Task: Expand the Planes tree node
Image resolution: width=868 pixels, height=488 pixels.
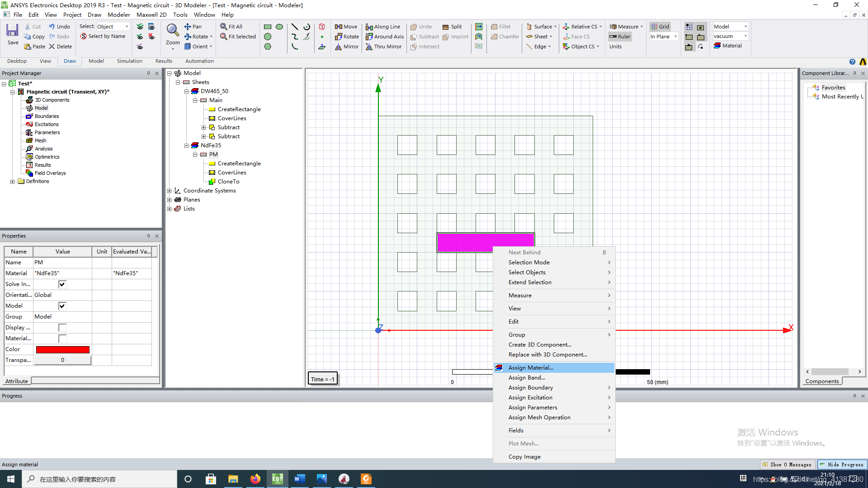Action: click(x=170, y=200)
